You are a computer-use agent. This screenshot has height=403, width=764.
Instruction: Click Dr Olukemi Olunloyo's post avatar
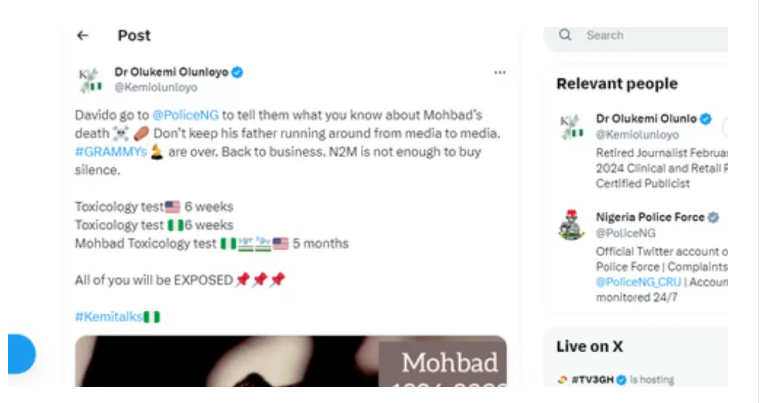(x=91, y=80)
